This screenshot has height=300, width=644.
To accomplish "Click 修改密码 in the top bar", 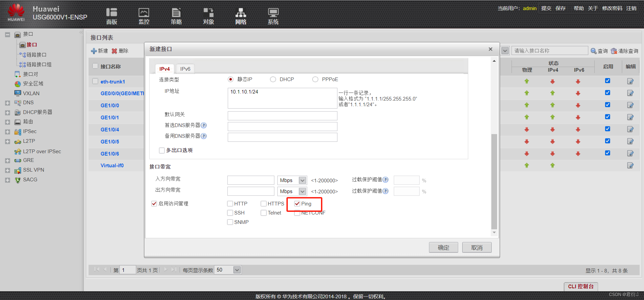I will (612, 8).
